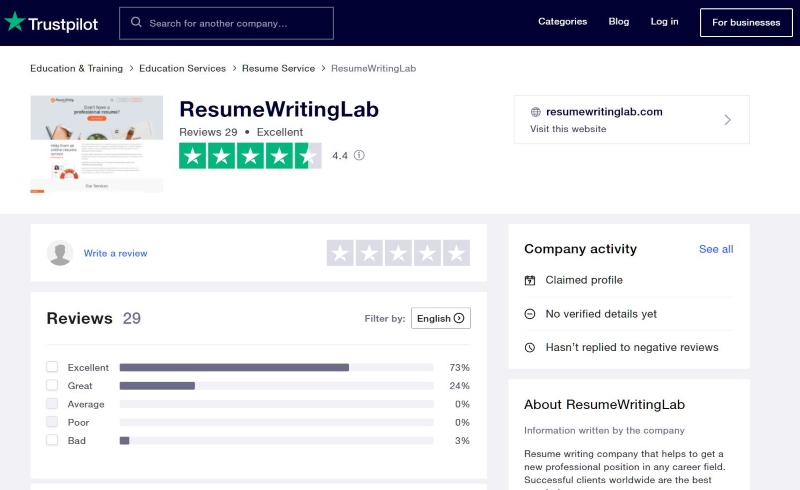The image size is (800, 490).
Task: Click the green TrustScore star rating graphic
Action: tap(250, 156)
